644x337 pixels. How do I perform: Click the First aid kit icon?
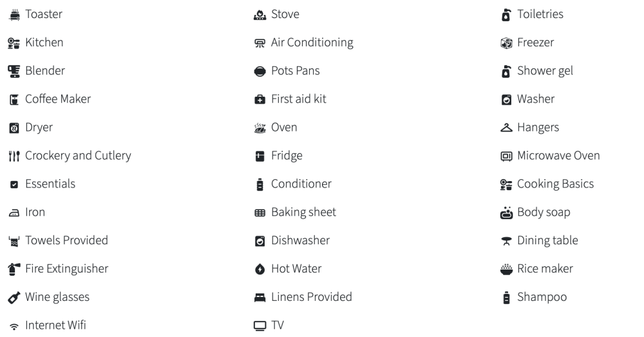260,99
